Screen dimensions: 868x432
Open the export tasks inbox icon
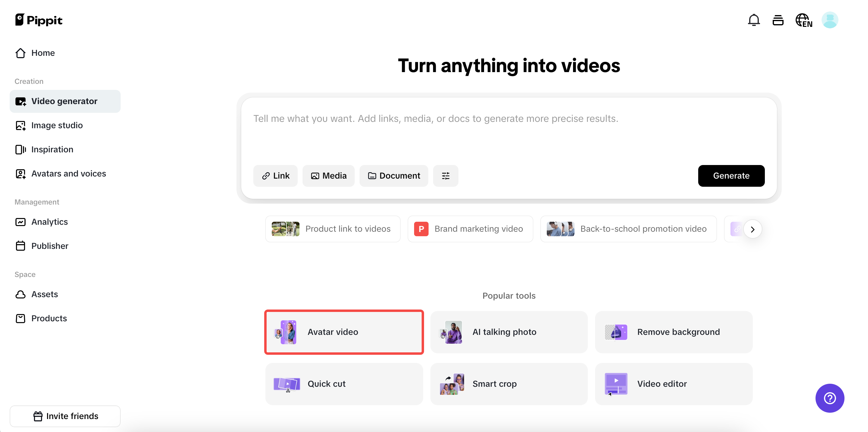(x=778, y=20)
